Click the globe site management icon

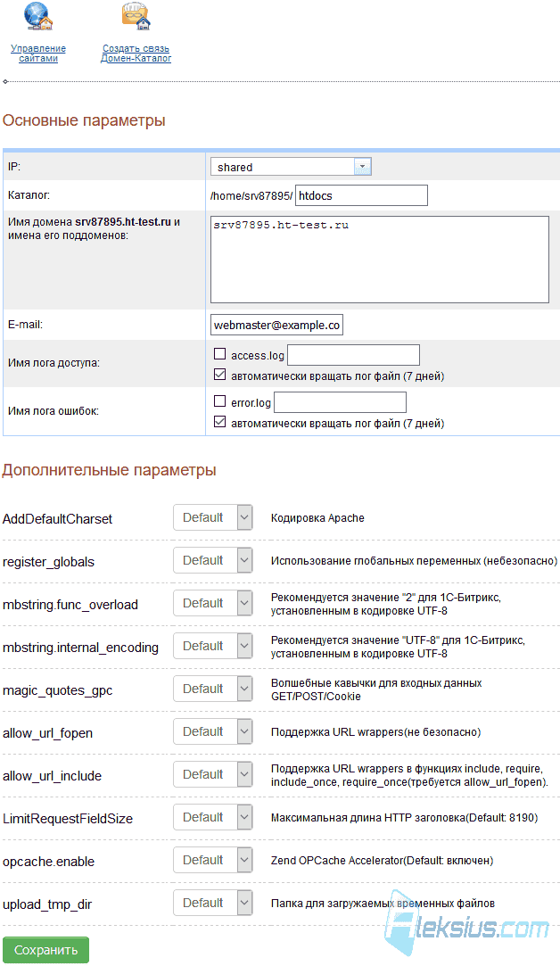[x=38, y=17]
